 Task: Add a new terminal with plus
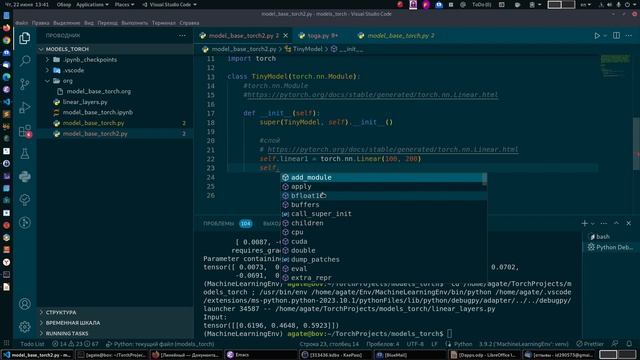click(x=584, y=223)
